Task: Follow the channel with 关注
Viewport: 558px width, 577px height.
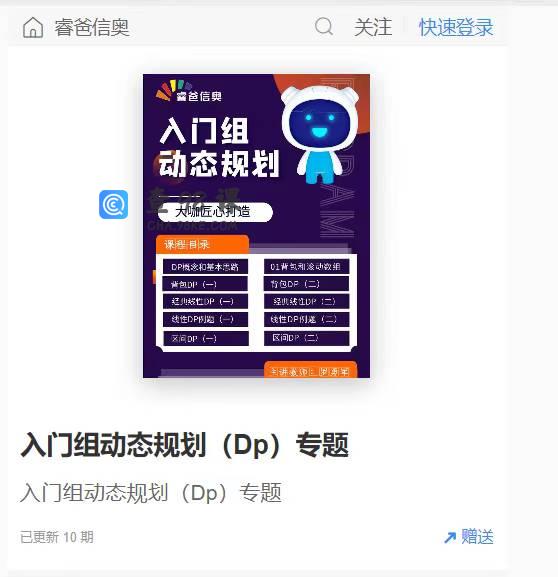Action: (373, 27)
